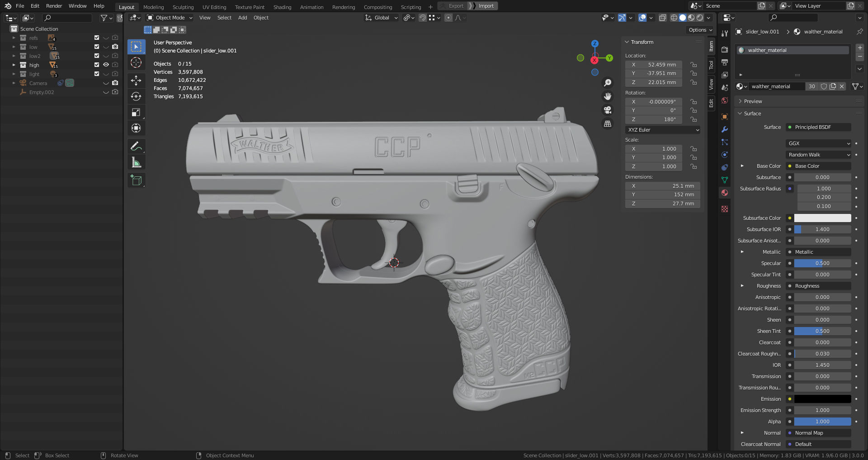This screenshot has width=868, height=460.
Task: Exclude the refs collection checkbox
Action: point(96,38)
